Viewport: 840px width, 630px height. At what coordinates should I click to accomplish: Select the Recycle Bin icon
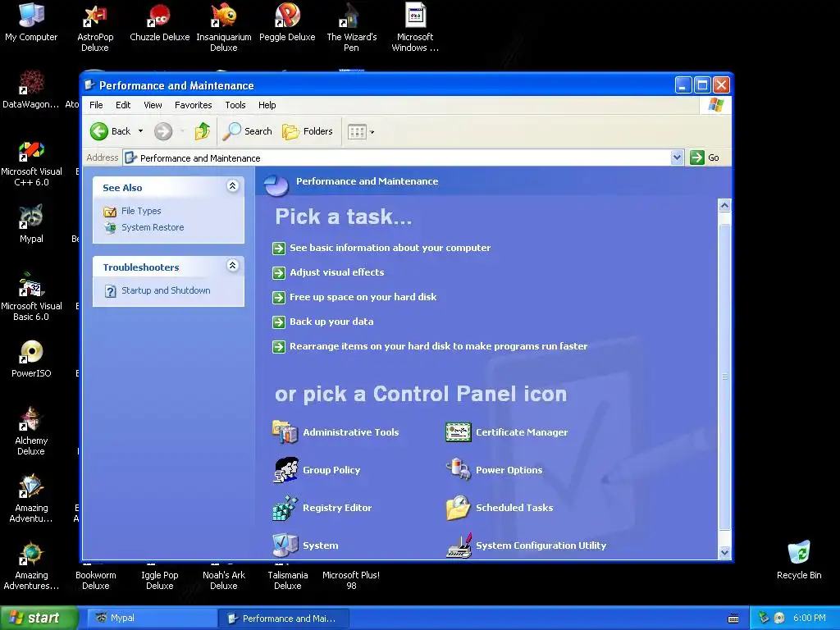point(799,559)
